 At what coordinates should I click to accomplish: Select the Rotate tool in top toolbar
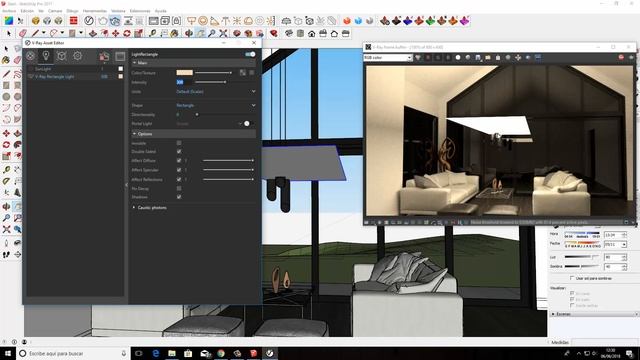127,33
